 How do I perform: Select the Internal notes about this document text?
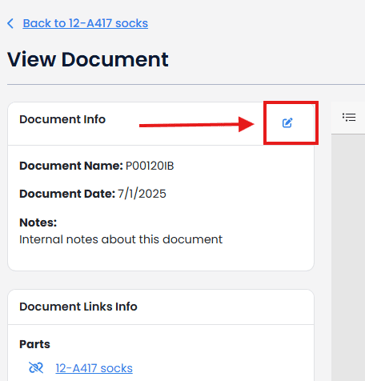click(x=121, y=239)
